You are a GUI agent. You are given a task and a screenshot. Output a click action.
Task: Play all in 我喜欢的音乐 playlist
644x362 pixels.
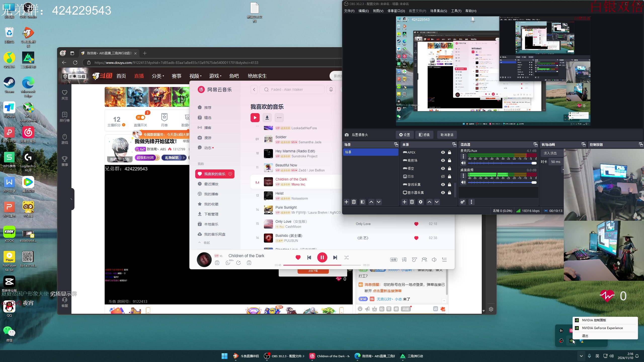click(255, 117)
